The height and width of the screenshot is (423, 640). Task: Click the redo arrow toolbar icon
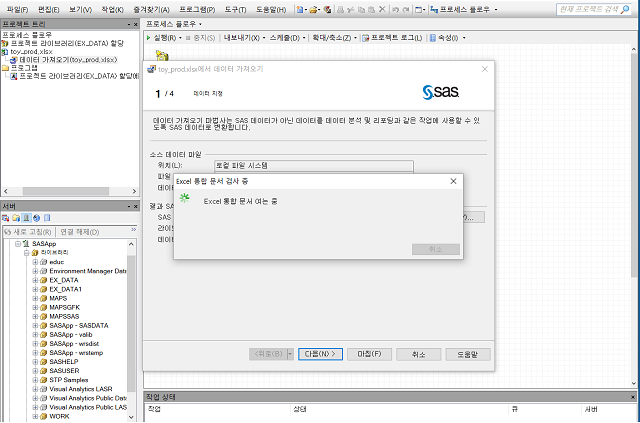405,9
